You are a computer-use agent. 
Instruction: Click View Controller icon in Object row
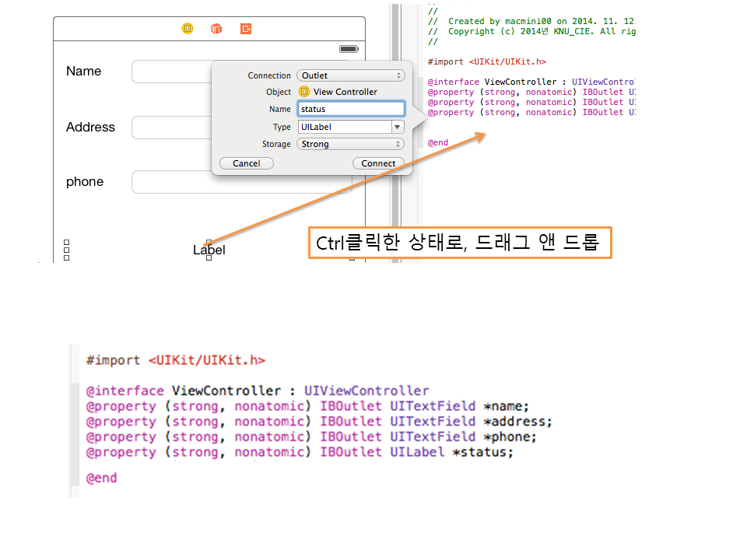pos(304,92)
